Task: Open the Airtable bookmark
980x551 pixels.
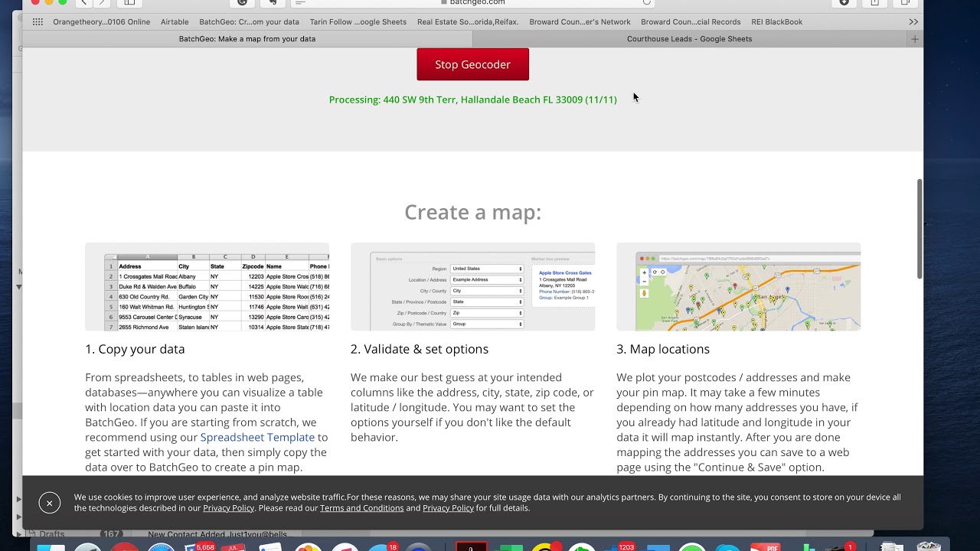Action: point(175,22)
